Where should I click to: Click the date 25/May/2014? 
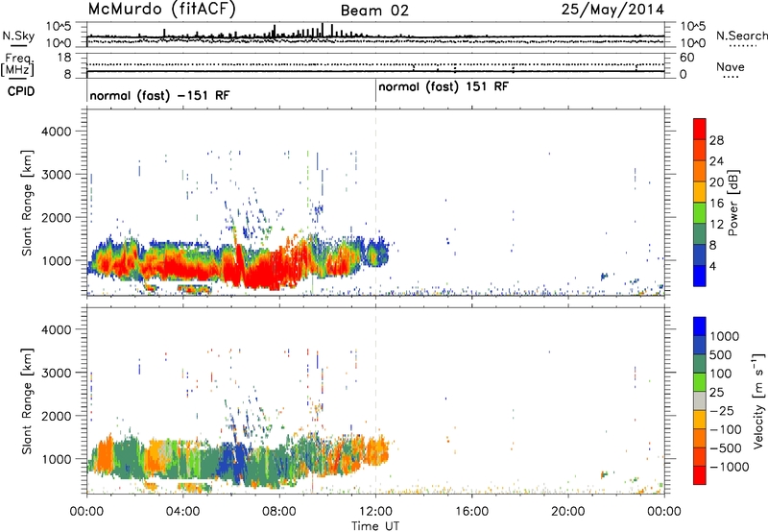point(612,10)
